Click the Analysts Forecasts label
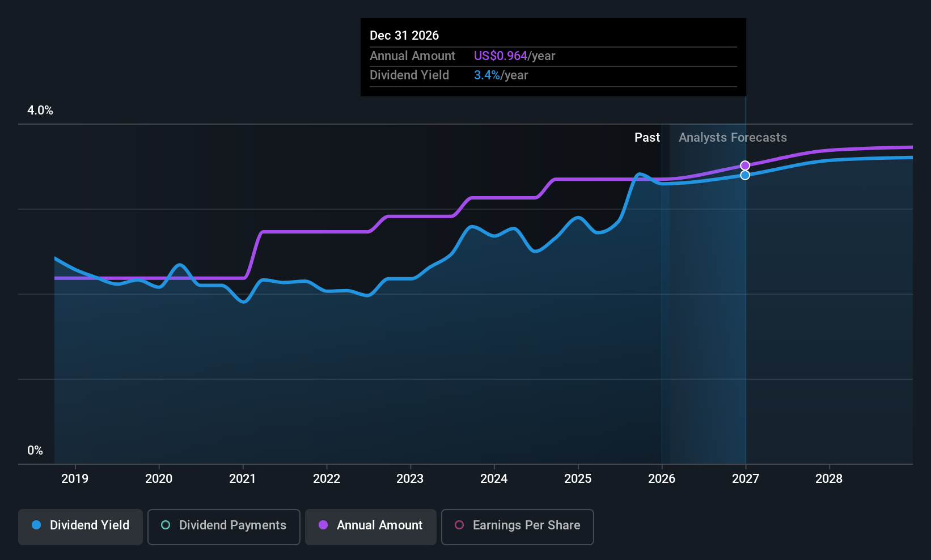931x560 pixels. click(733, 138)
